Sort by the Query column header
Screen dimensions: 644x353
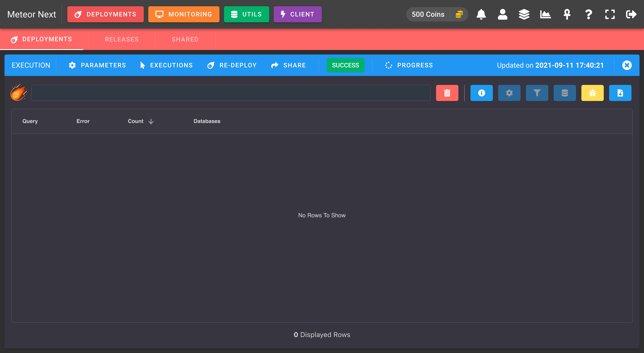point(30,121)
